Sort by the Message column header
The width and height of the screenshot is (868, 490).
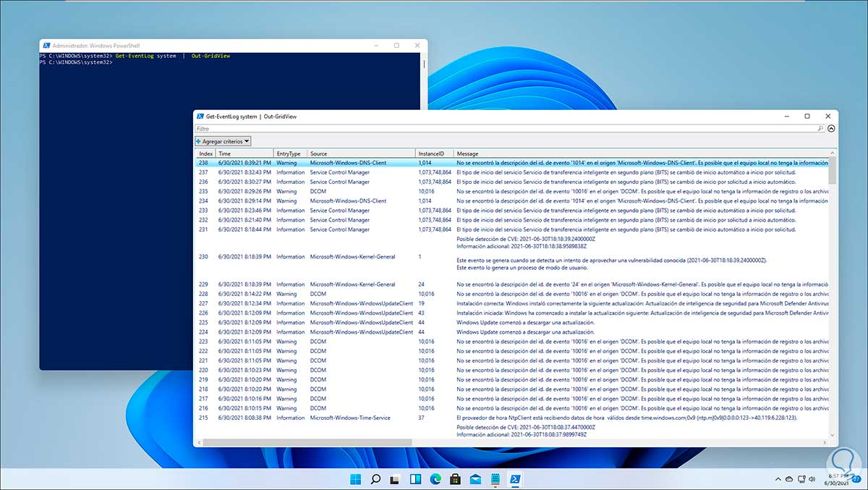[x=641, y=153]
